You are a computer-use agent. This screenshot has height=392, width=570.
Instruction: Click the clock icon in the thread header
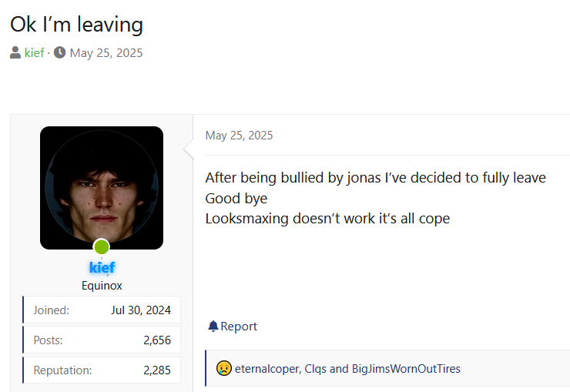click(59, 53)
